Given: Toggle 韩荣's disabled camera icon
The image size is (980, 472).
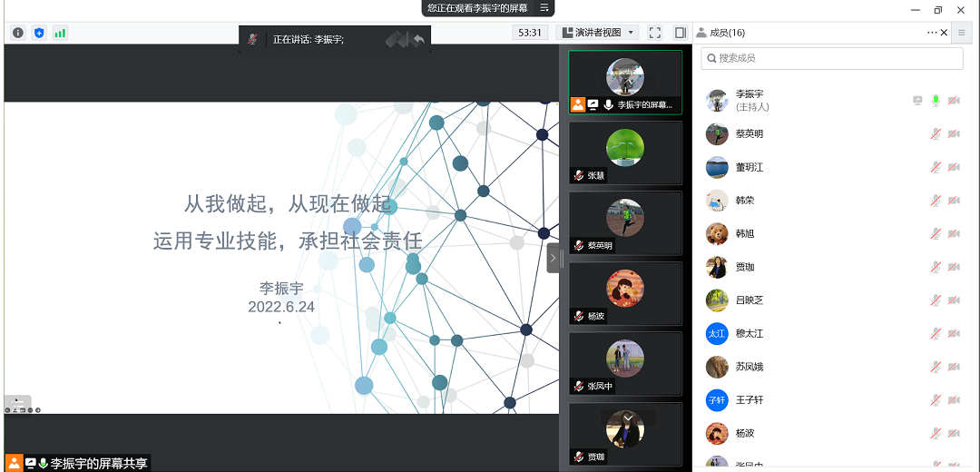Looking at the screenshot, I should coord(954,201).
